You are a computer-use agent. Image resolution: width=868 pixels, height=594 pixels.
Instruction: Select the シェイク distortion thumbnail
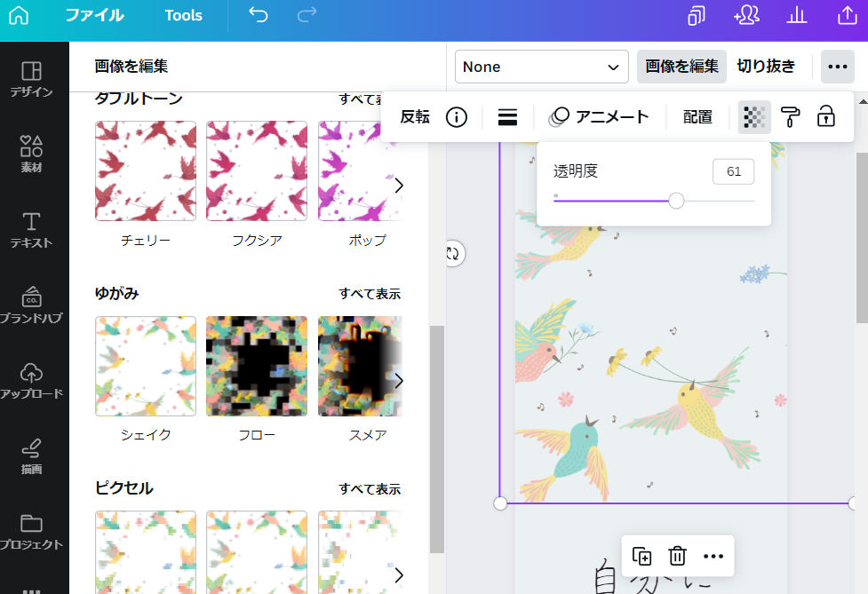pyautogui.click(x=146, y=366)
